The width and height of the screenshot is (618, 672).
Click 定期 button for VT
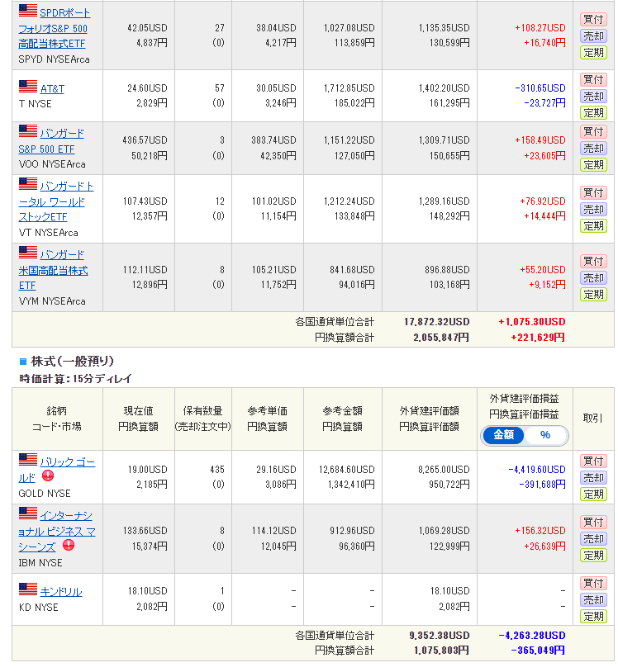(x=593, y=226)
